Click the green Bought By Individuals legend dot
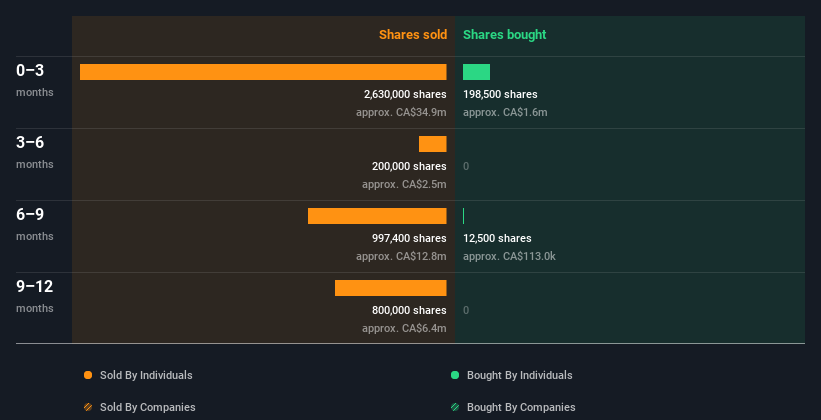Viewport: 821px width, 420px height. (455, 376)
